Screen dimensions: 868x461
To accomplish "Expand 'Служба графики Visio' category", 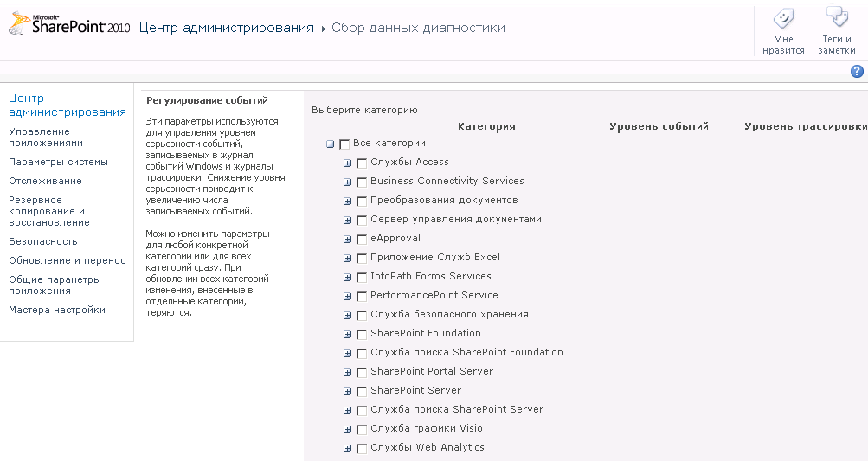I will [x=348, y=430].
